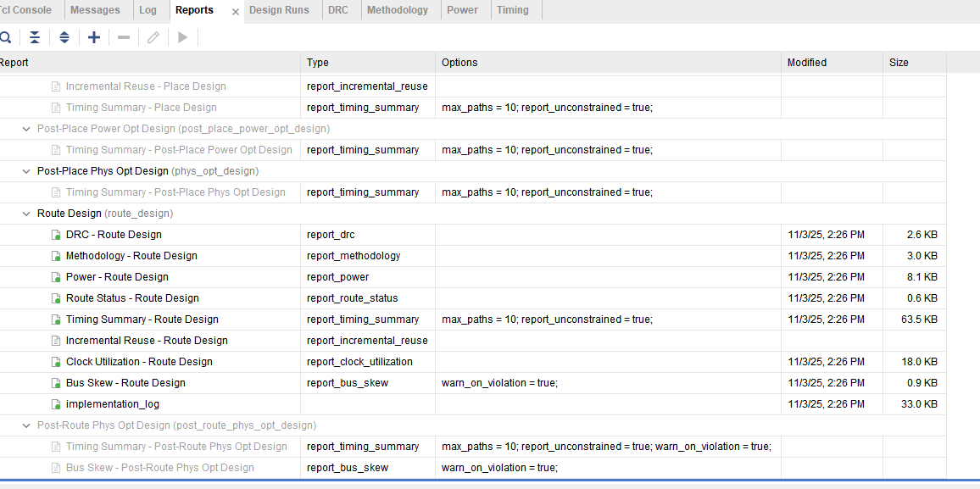Open the Messages tab
The image size is (980, 489).
point(95,10)
